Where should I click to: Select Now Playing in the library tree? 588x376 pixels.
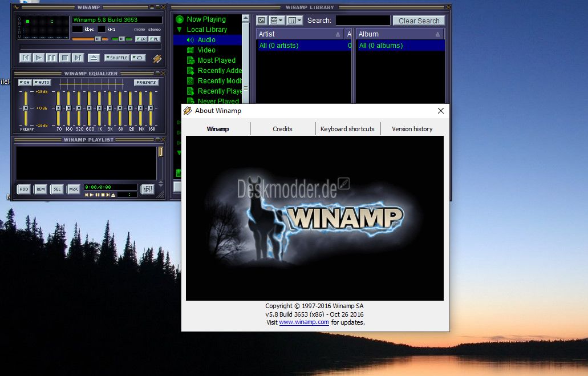point(206,19)
